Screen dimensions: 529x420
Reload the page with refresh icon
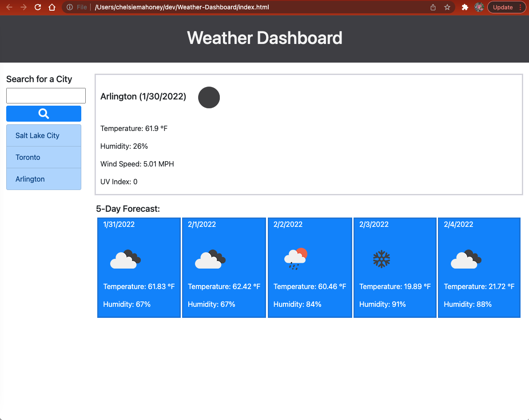[x=38, y=7]
